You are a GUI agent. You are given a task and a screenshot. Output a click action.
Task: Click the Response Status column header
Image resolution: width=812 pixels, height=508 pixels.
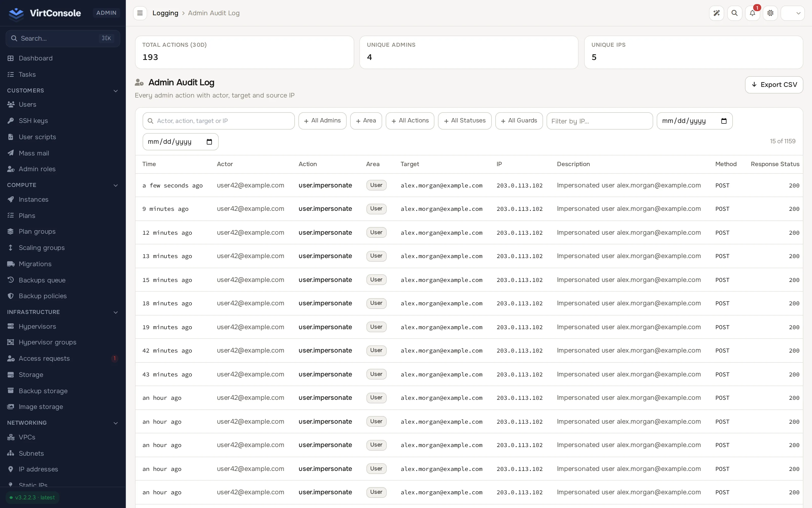[775, 164]
